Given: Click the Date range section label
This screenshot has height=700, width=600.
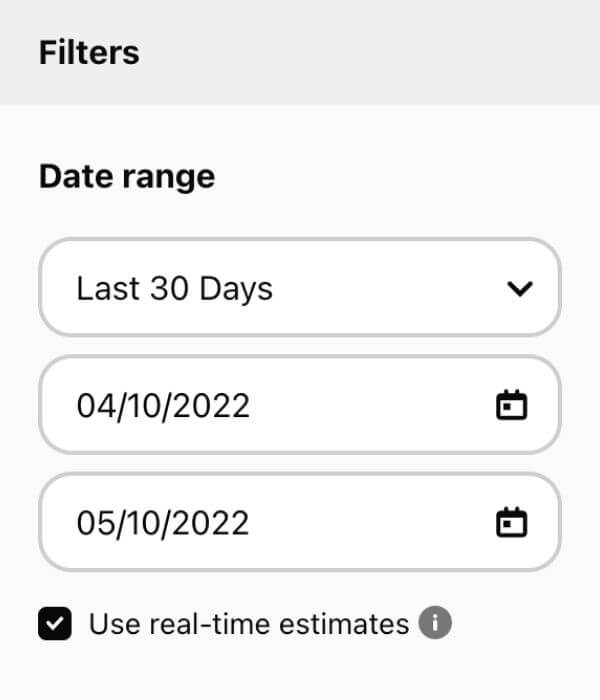Looking at the screenshot, I should pyautogui.click(x=127, y=177).
